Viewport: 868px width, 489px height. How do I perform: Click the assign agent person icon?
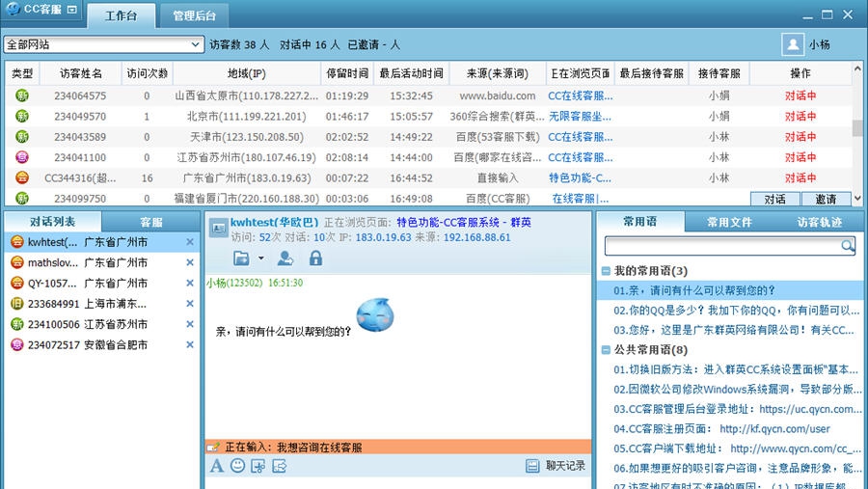pos(285,258)
